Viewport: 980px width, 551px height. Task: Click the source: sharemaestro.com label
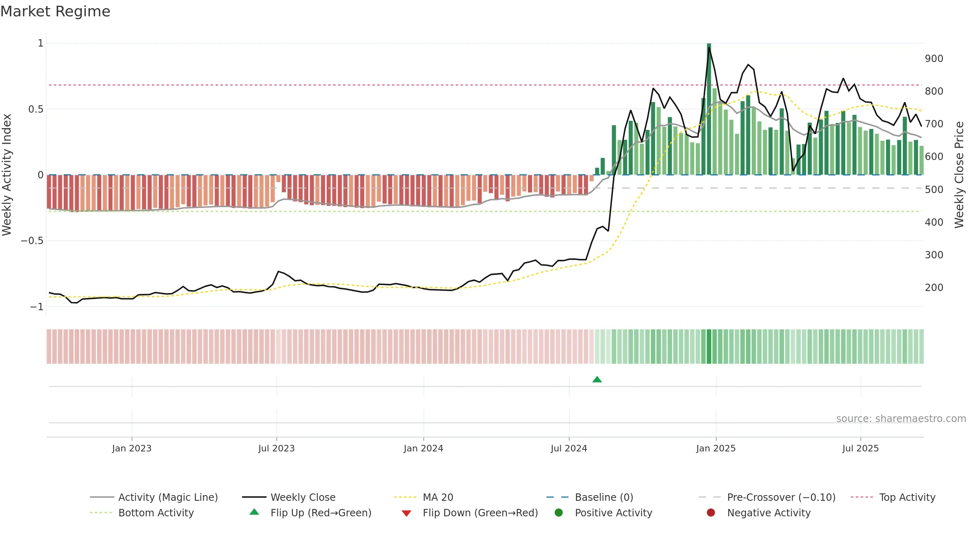point(901,418)
